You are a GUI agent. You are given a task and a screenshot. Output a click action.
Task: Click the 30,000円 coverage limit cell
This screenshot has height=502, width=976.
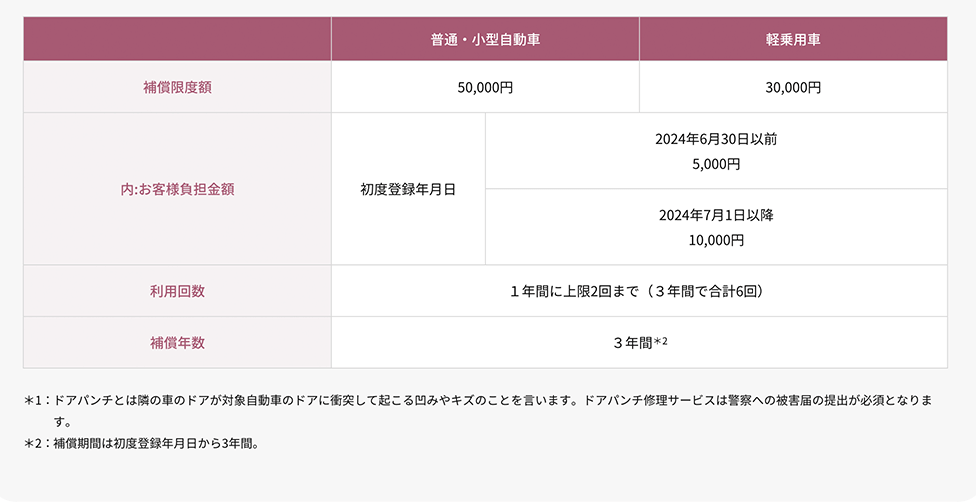(x=793, y=87)
